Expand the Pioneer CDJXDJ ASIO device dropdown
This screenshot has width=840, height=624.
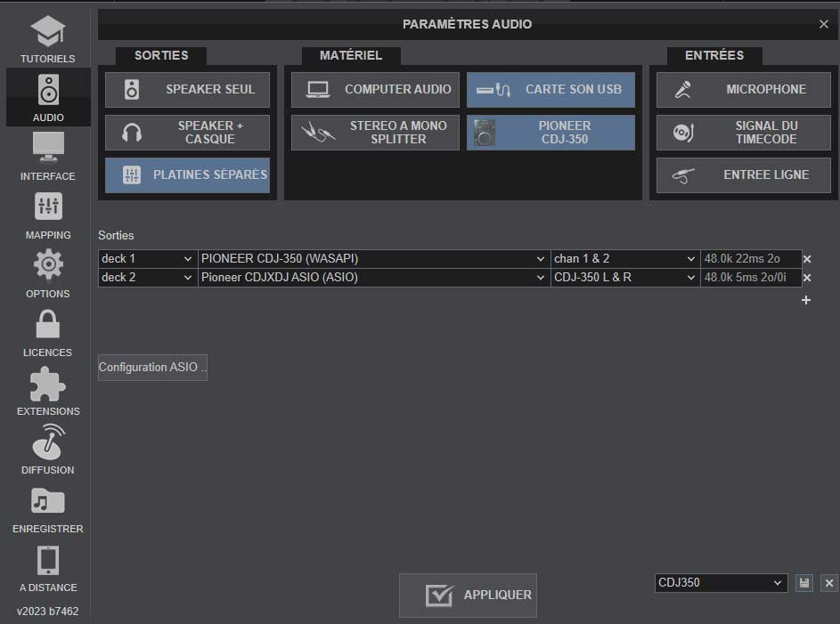374,278
